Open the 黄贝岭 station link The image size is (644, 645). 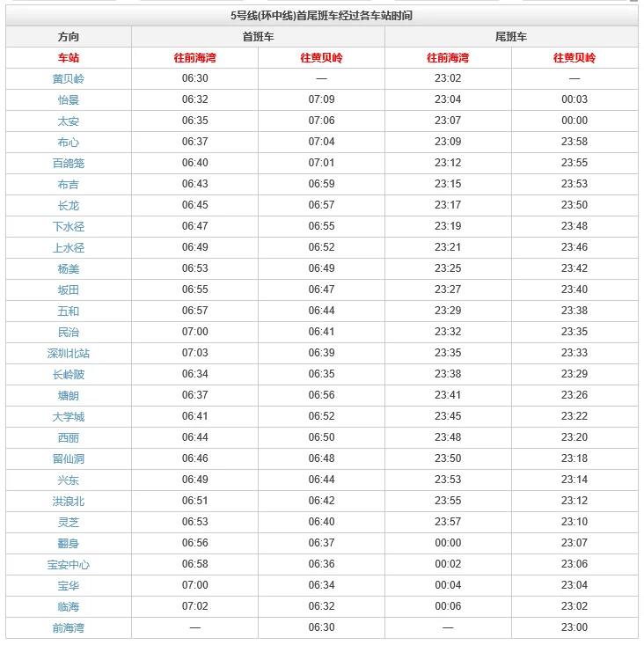tap(69, 79)
